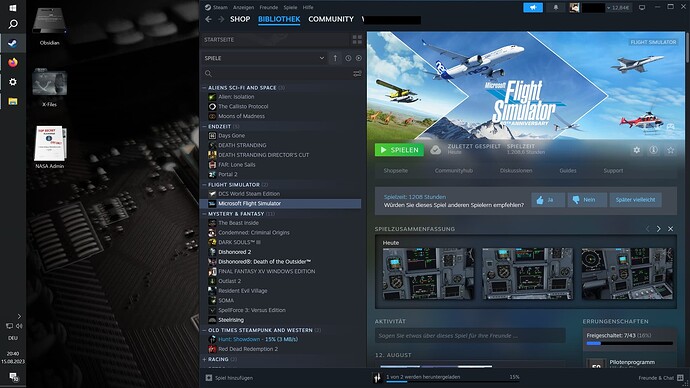
Task: Open the first cockpit screenshot thumbnail
Action: [428, 274]
